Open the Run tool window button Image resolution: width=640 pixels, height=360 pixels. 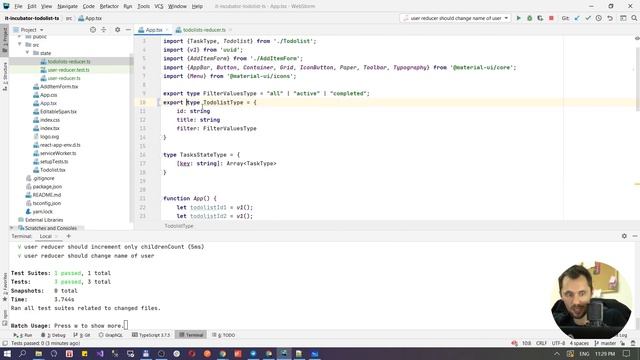(x=23, y=335)
